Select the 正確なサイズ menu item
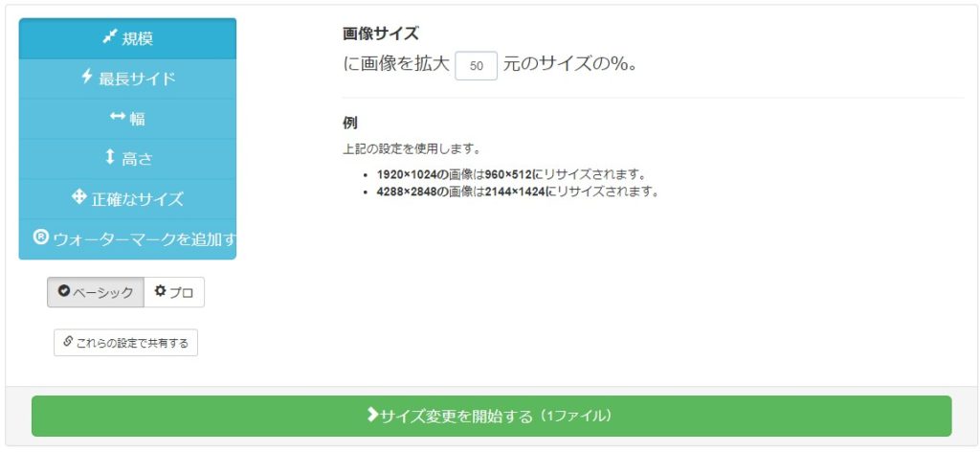The width and height of the screenshot is (980, 452). [127, 199]
